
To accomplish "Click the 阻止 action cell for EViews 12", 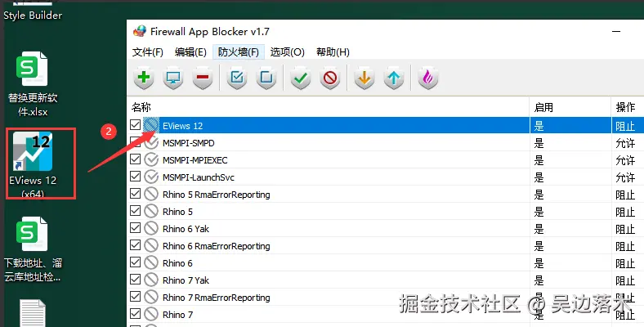I will tap(625, 126).
